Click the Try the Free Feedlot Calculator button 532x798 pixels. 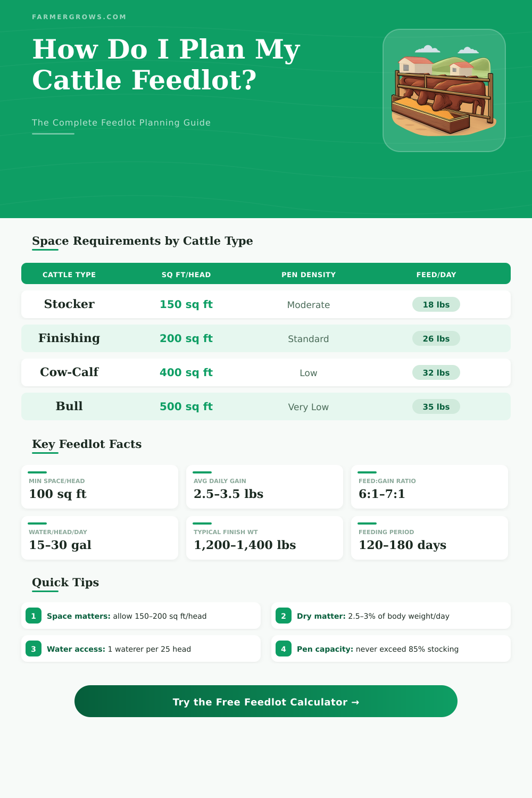point(266,702)
